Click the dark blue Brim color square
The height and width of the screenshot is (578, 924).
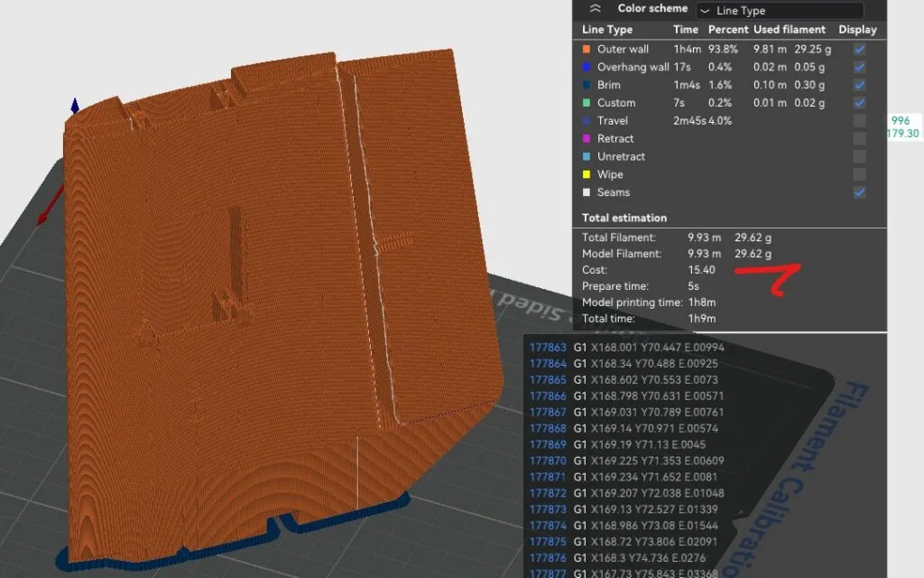[x=587, y=85]
